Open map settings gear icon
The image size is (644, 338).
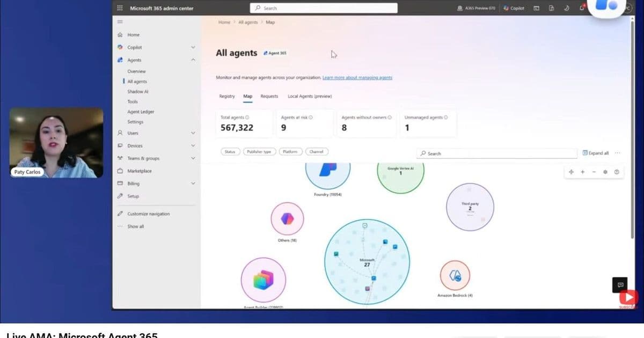tap(605, 172)
